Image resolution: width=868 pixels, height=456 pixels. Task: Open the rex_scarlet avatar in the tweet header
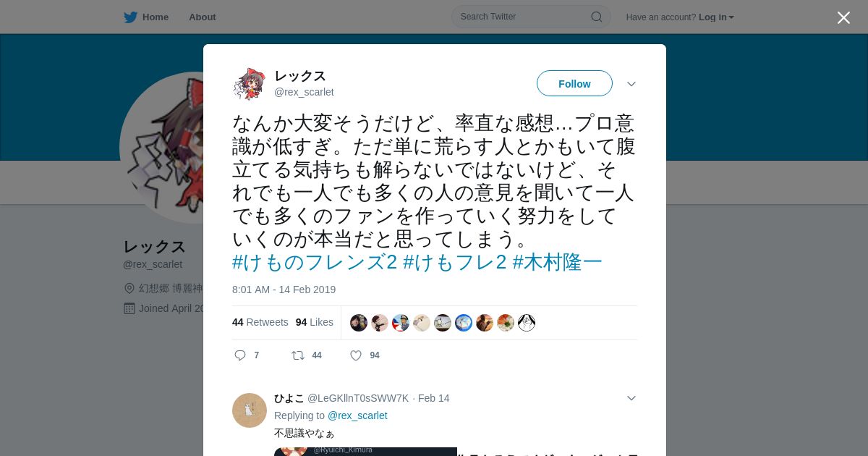tap(250, 84)
